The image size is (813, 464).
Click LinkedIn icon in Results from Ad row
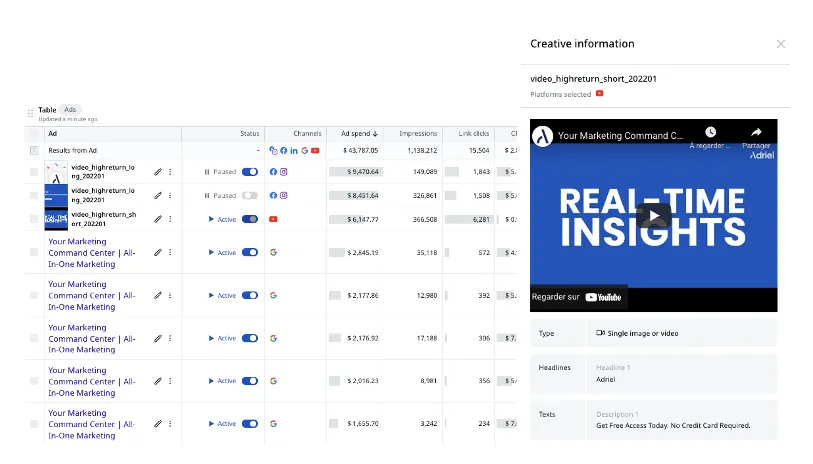294,150
